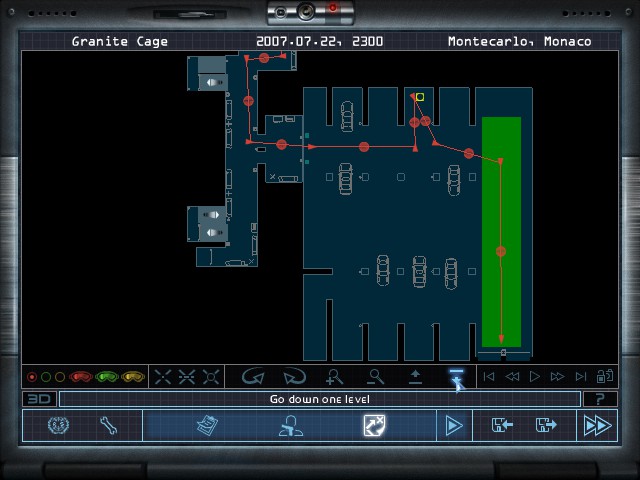Switch to 3D view

(39, 399)
